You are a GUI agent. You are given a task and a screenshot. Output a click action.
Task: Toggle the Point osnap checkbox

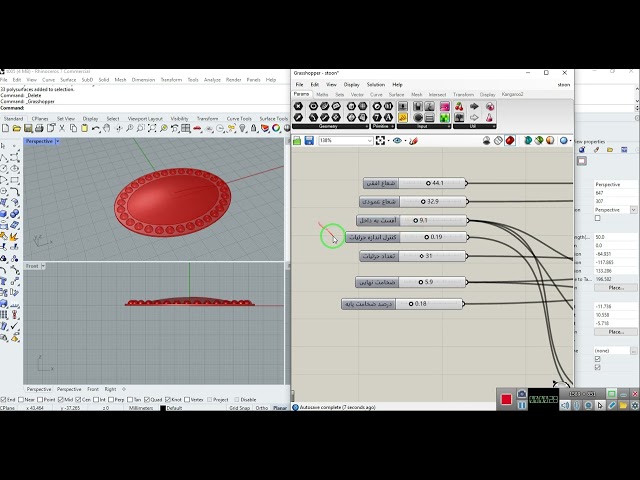[40, 400]
